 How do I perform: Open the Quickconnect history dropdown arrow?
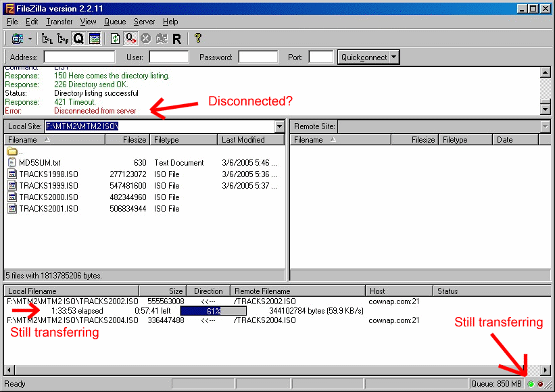point(394,57)
